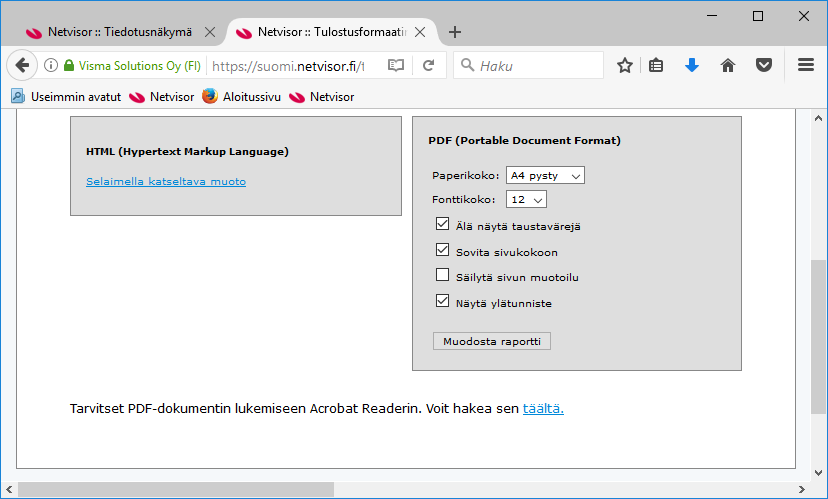Image resolution: width=828 pixels, height=499 pixels.
Task: Enable 'Säilytä sivun muotoilu' checkbox
Action: pyautogui.click(x=443, y=276)
